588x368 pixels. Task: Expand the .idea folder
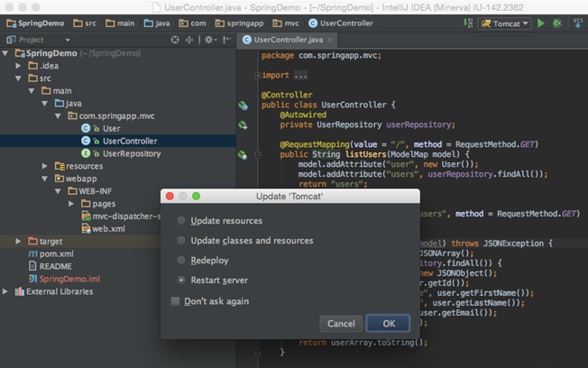(18, 66)
